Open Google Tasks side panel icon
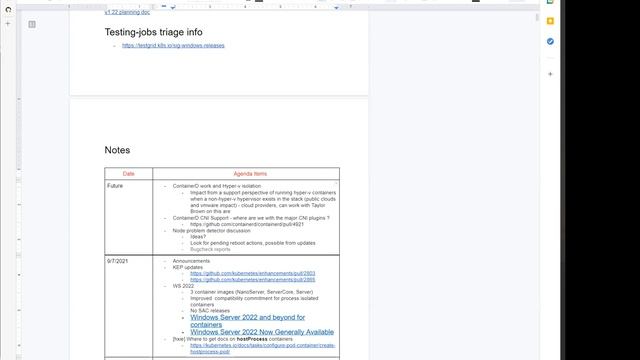This screenshot has width=640, height=360. point(550,41)
